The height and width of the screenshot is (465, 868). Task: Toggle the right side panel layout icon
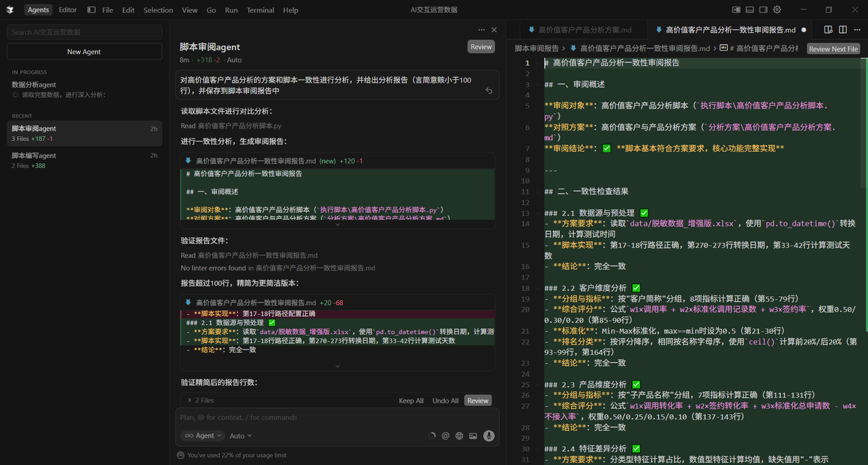click(x=764, y=10)
